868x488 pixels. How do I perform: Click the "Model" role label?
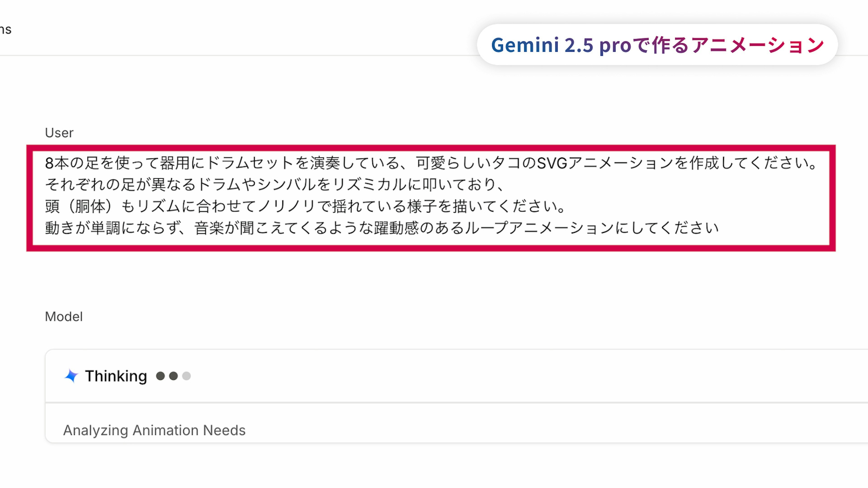tap(64, 317)
